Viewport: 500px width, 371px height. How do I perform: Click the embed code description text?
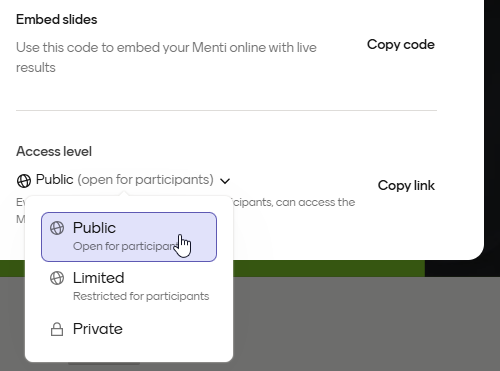pos(166,57)
